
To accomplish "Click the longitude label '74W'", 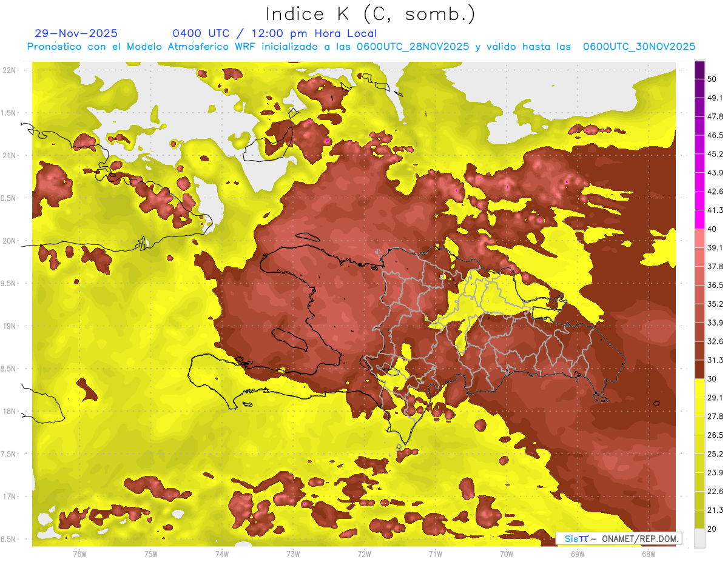I will click(x=222, y=554).
